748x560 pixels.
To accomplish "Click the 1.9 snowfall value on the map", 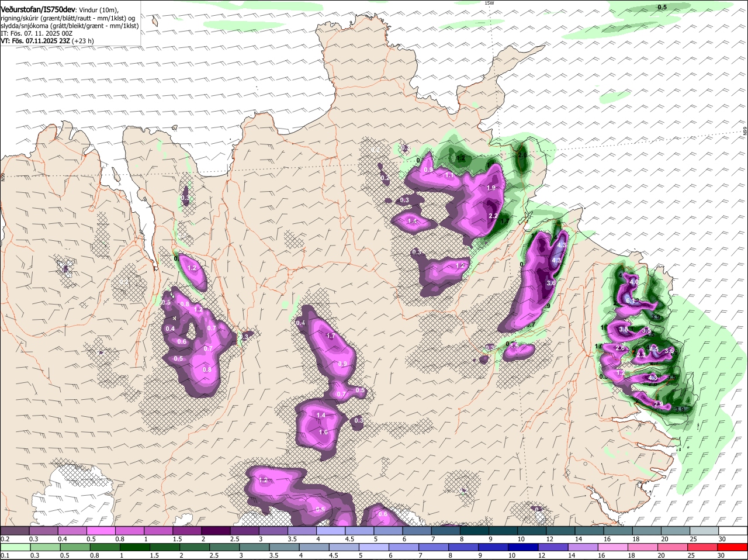I will pyautogui.click(x=491, y=188).
